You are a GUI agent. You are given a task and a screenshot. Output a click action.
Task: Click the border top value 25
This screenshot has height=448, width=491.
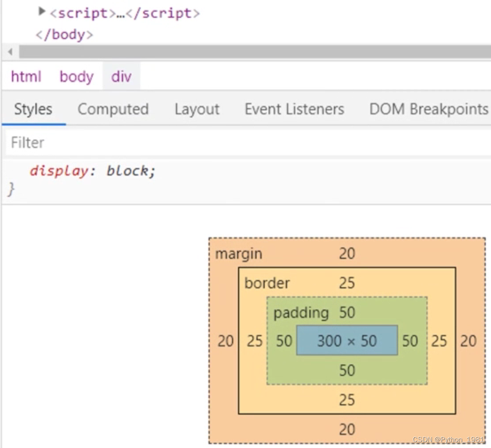pos(347,283)
